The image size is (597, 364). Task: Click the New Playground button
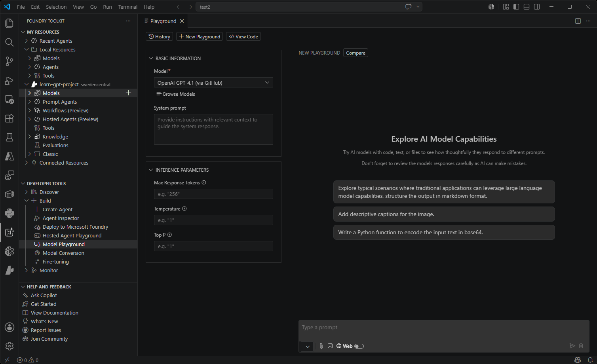(200, 36)
